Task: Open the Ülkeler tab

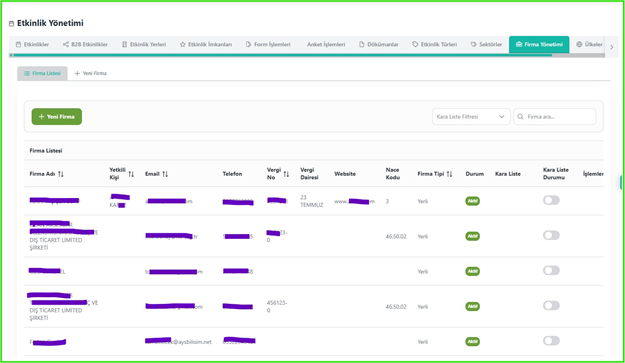Action: pyautogui.click(x=589, y=44)
